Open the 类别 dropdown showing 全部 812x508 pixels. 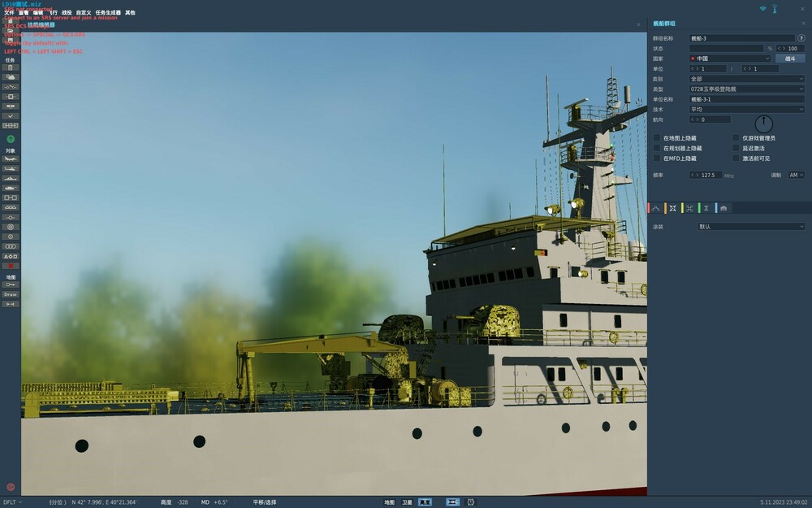point(747,79)
